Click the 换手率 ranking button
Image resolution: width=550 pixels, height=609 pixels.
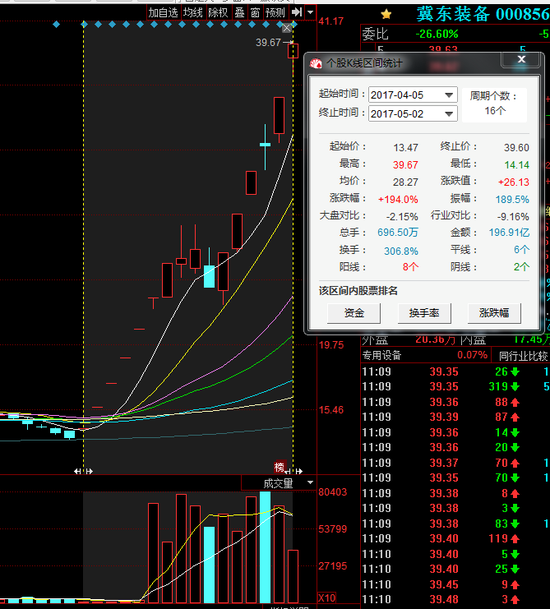pos(424,313)
